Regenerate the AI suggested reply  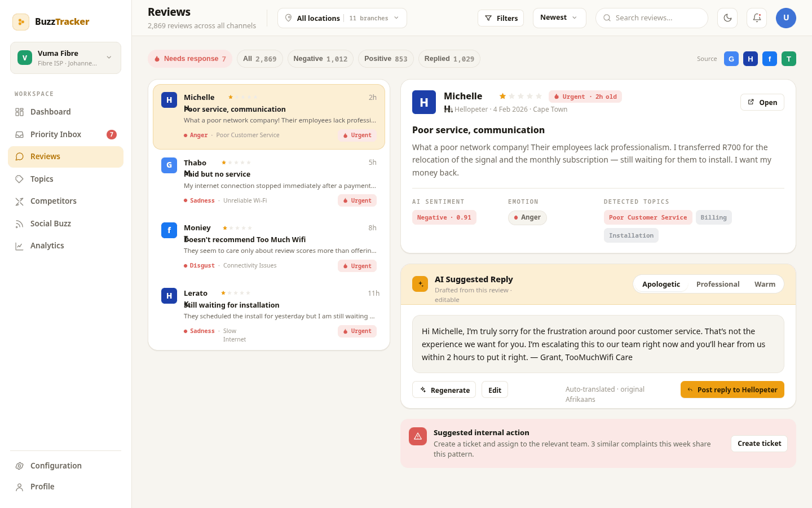coord(444,390)
